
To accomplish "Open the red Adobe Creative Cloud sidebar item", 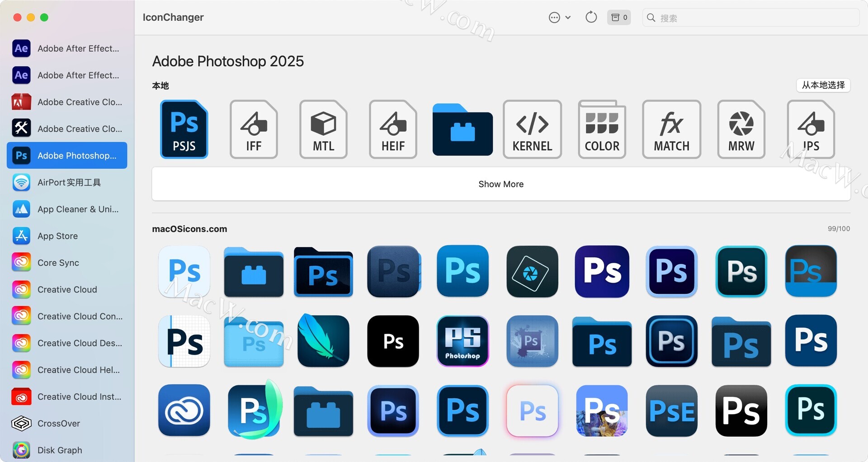I will pyautogui.click(x=67, y=102).
